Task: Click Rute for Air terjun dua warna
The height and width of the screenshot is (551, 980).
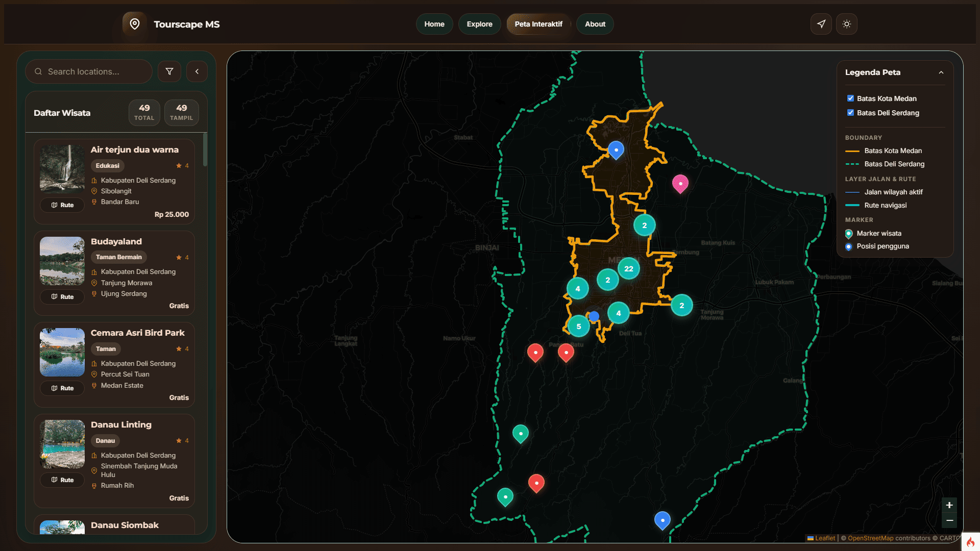Action: [62, 205]
